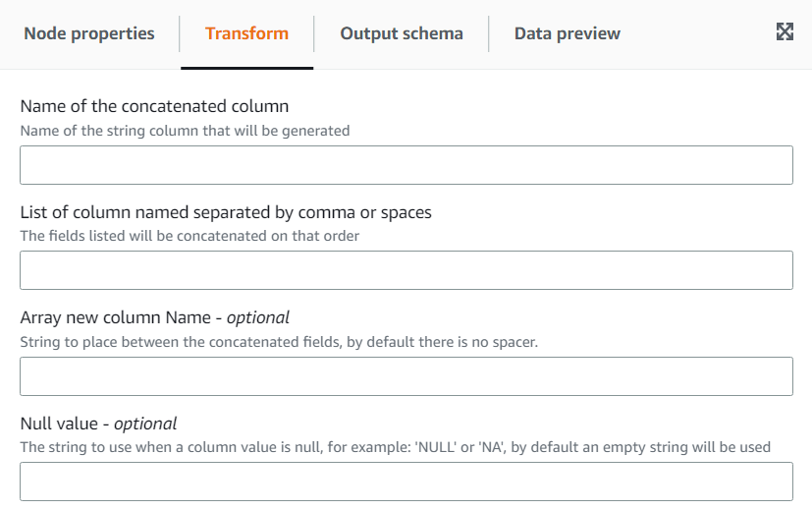812x510 pixels.
Task: Click the 'Null value' label text
Action: tap(60, 424)
